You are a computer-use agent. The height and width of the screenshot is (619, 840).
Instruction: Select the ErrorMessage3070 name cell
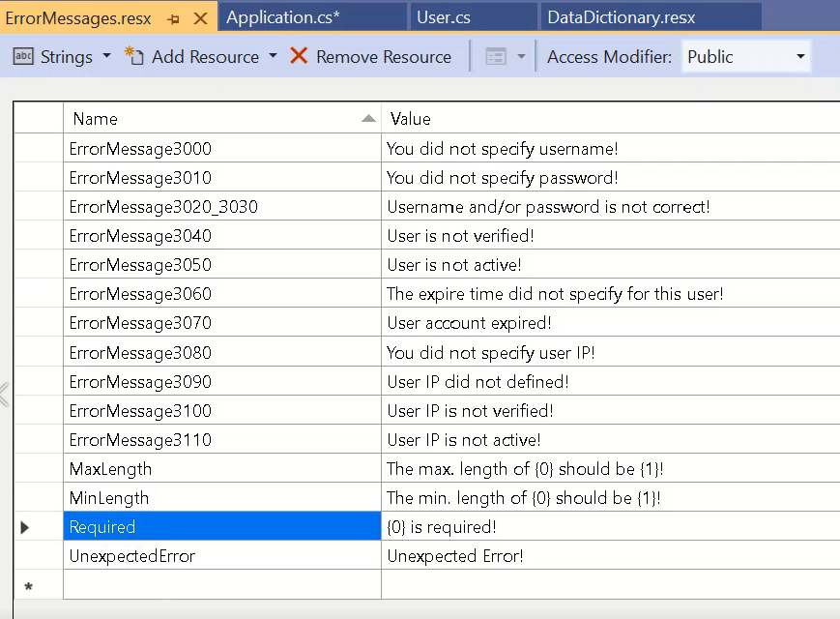[x=221, y=323]
